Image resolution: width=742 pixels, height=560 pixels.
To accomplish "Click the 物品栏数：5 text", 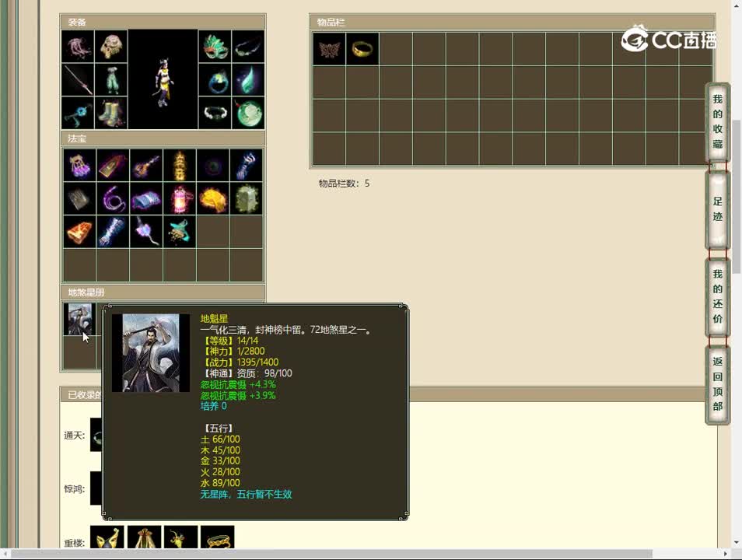I will [344, 184].
